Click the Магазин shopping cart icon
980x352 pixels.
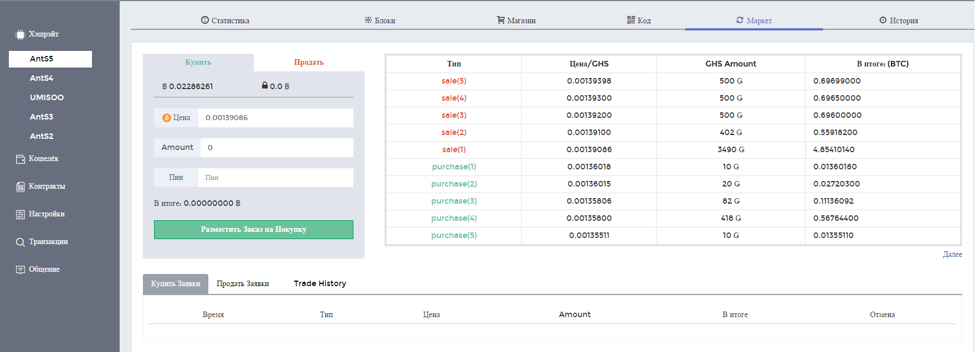501,20
